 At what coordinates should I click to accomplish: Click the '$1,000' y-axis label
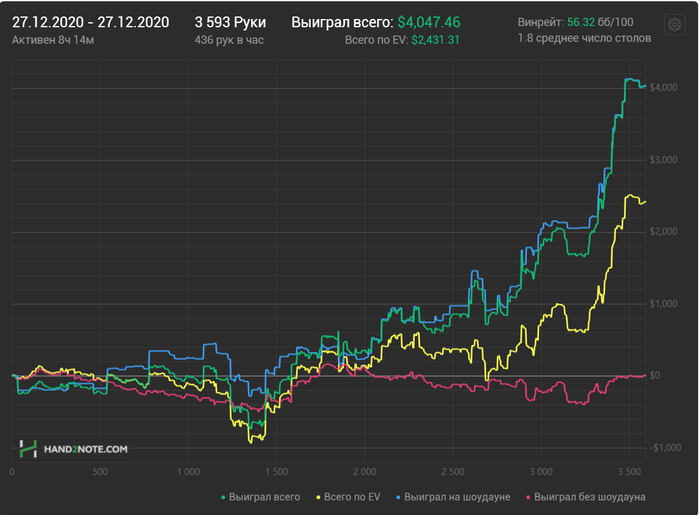coord(663,304)
